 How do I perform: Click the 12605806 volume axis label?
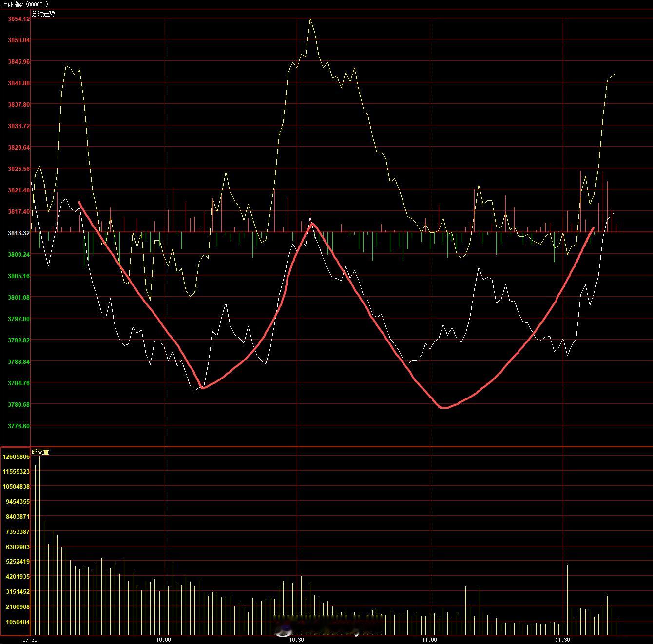[16, 456]
